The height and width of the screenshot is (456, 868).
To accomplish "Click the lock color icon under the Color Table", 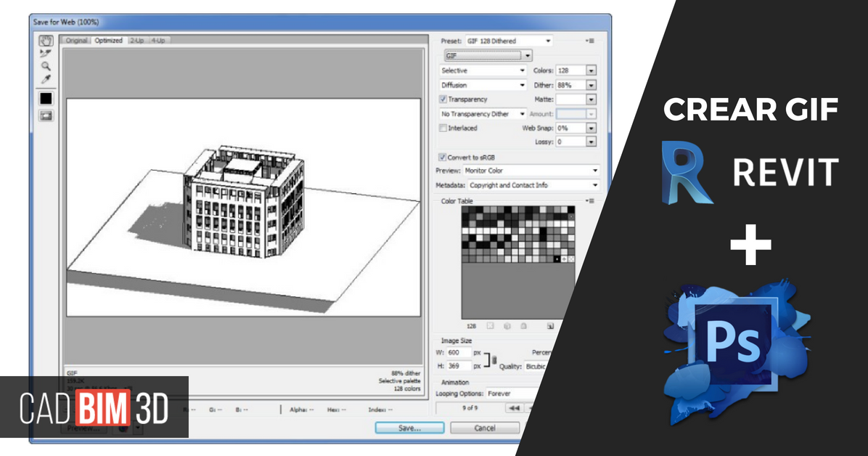I will (524, 325).
